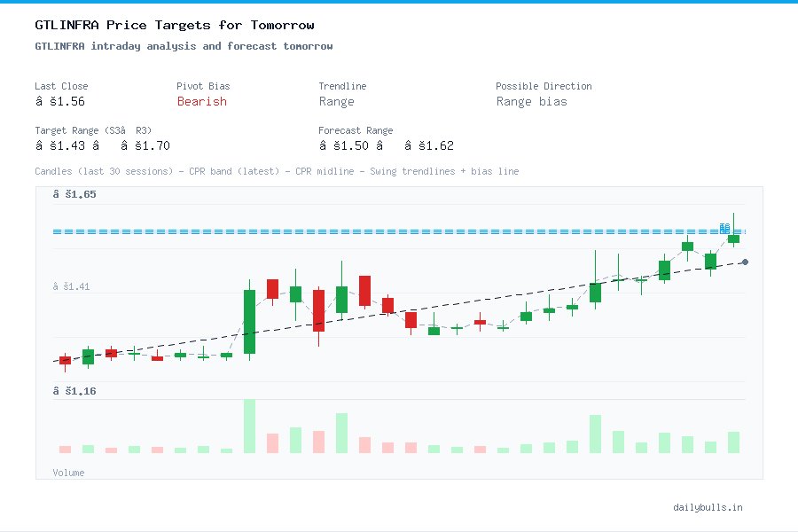This screenshot has width=798, height=532.
Task: Click the 1.16 price axis label
Action: click(74, 391)
